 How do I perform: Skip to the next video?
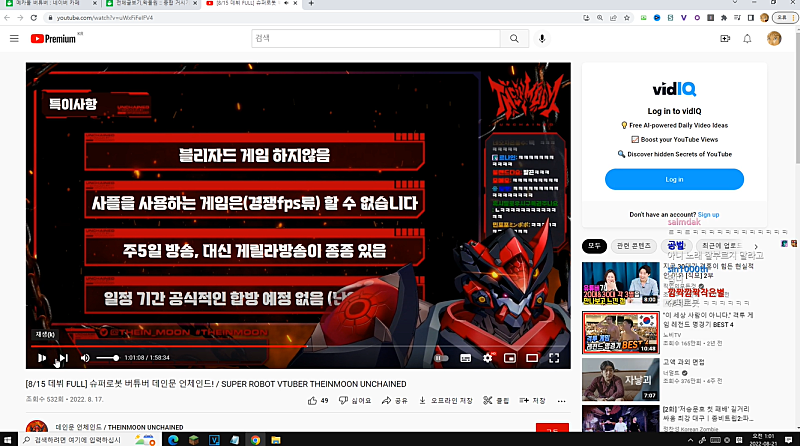tap(63, 358)
